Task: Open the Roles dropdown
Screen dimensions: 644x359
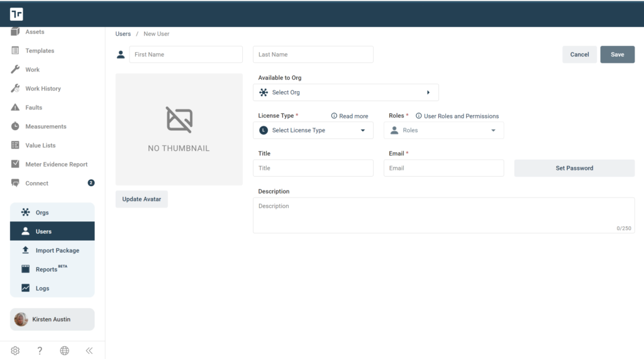Action: 443,130
